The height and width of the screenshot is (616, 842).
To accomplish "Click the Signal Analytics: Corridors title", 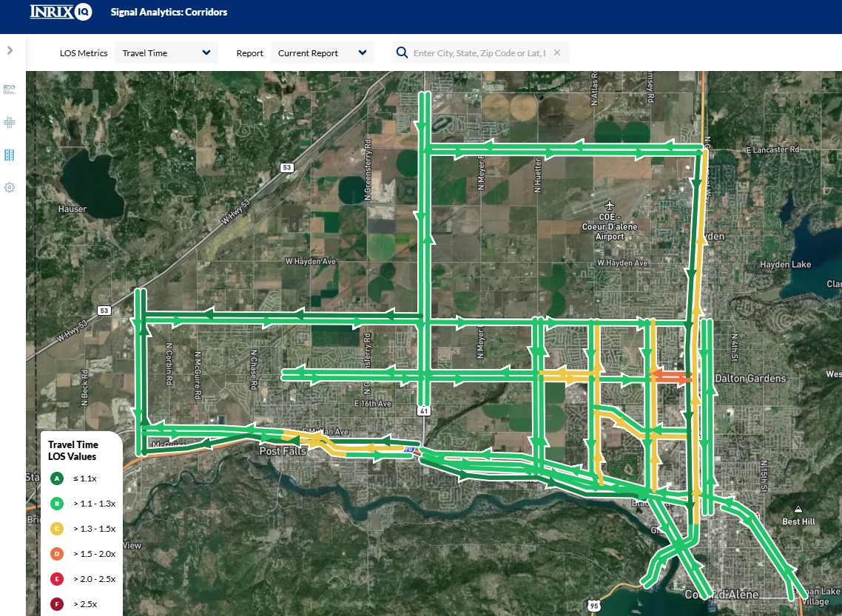I will [x=169, y=13].
